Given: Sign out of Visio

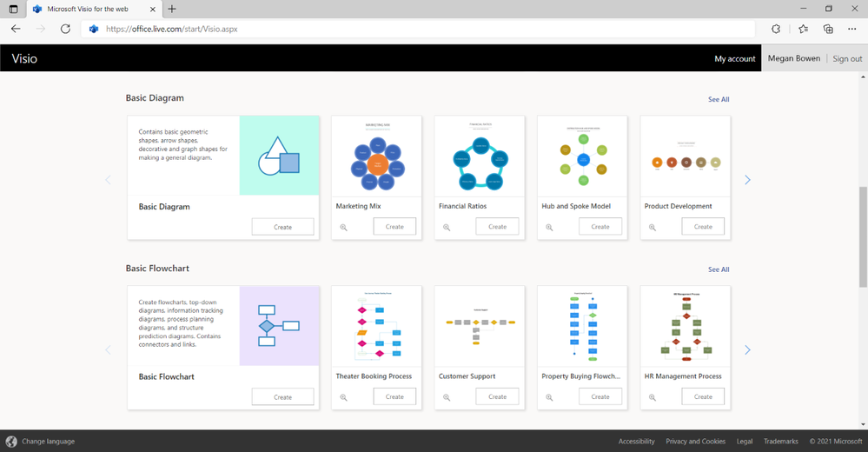Looking at the screenshot, I should [847, 58].
